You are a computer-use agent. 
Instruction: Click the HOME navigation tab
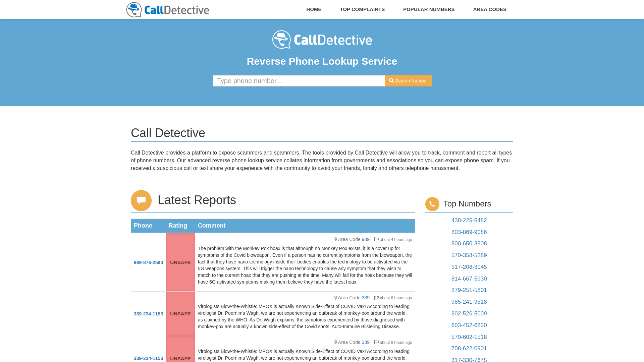click(x=314, y=9)
